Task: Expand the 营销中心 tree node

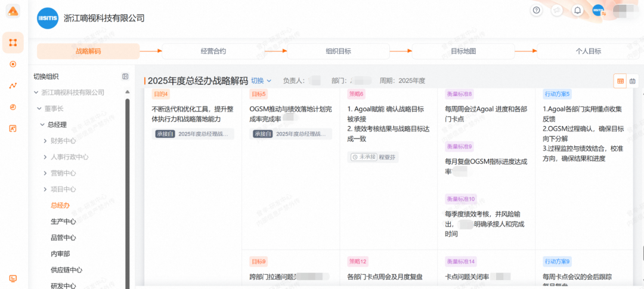Action: (x=45, y=173)
